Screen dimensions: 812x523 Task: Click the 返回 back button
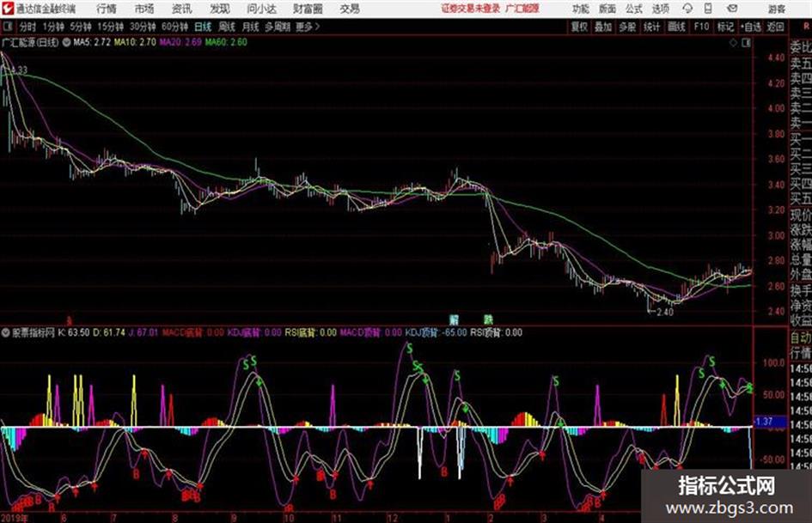(775, 27)
